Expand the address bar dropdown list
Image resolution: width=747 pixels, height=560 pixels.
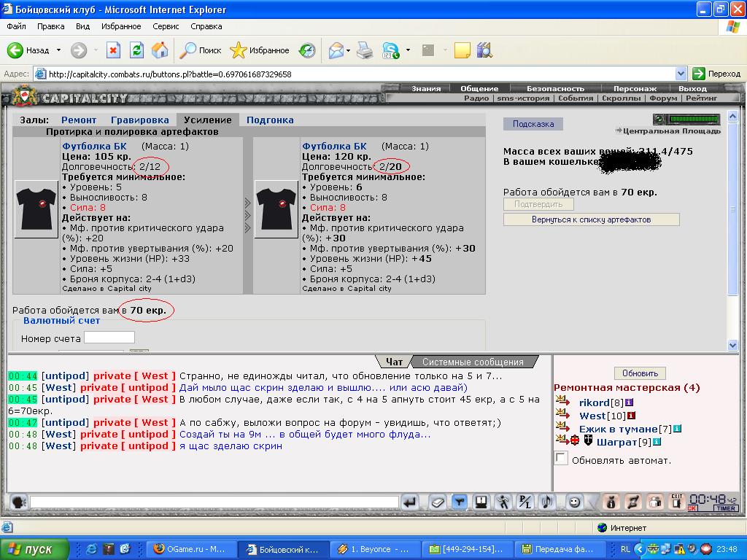(681, 74)
